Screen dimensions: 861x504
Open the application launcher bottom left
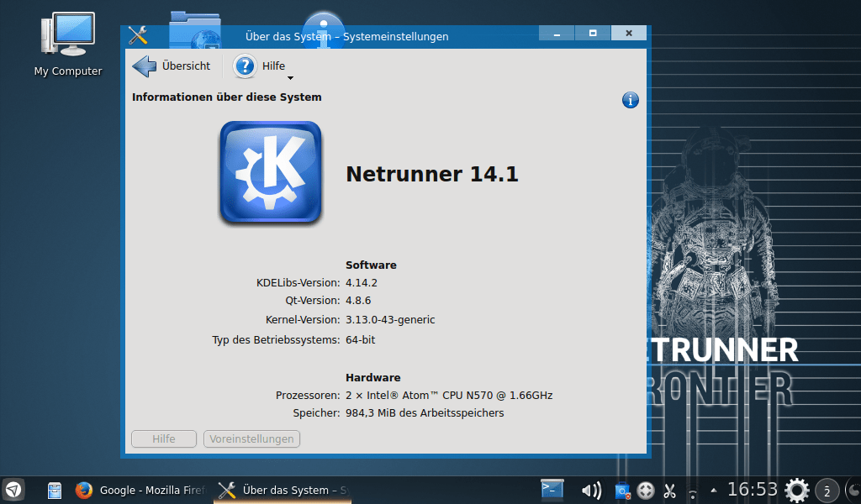[x=13, y=490]
